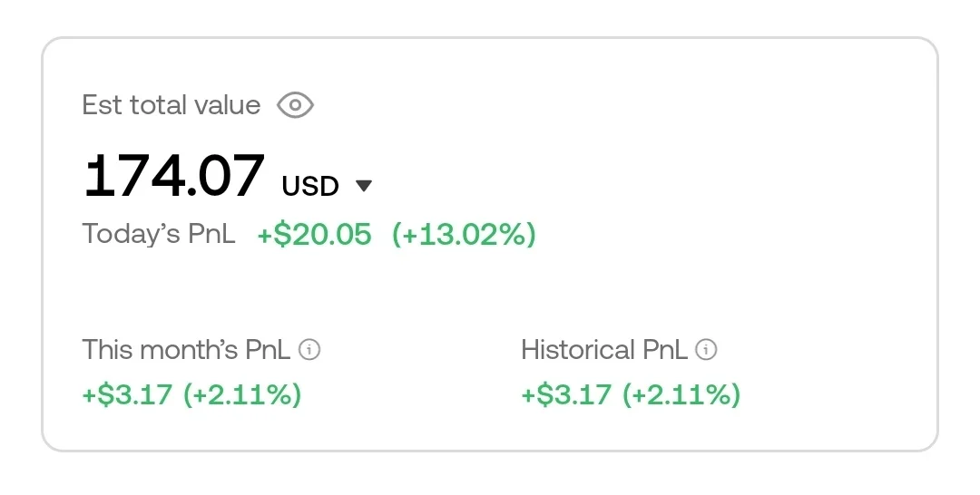Show info for This month's PnL
This screenshot has width=980, height=495.
[309, 350]
